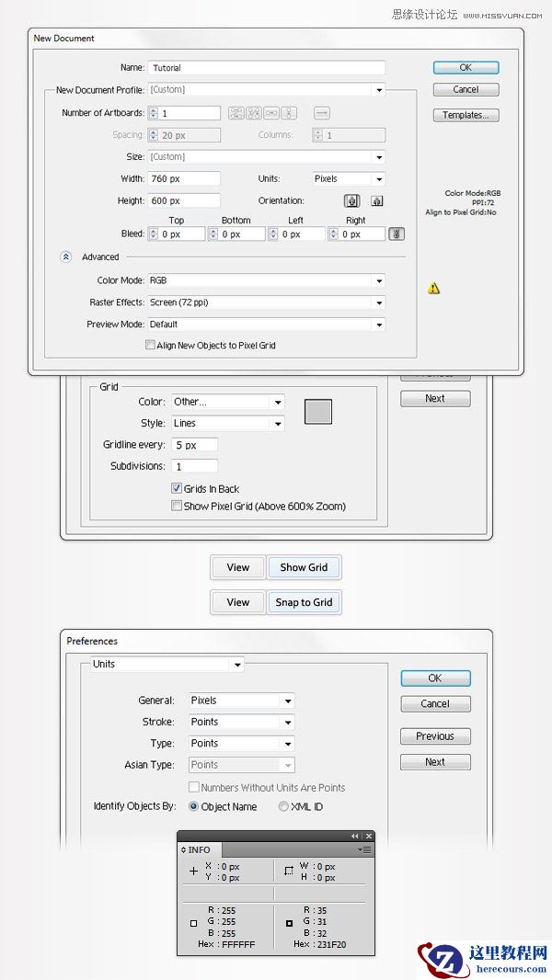Click Cancel in New Document dialog
The height and width of the screenshot is (980, 552).
(x=466, y=89)
